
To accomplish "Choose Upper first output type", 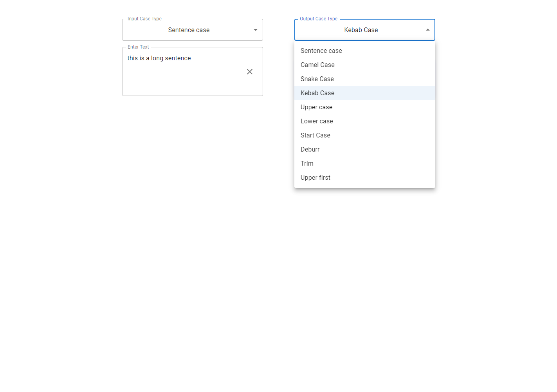I will [315, 177].
